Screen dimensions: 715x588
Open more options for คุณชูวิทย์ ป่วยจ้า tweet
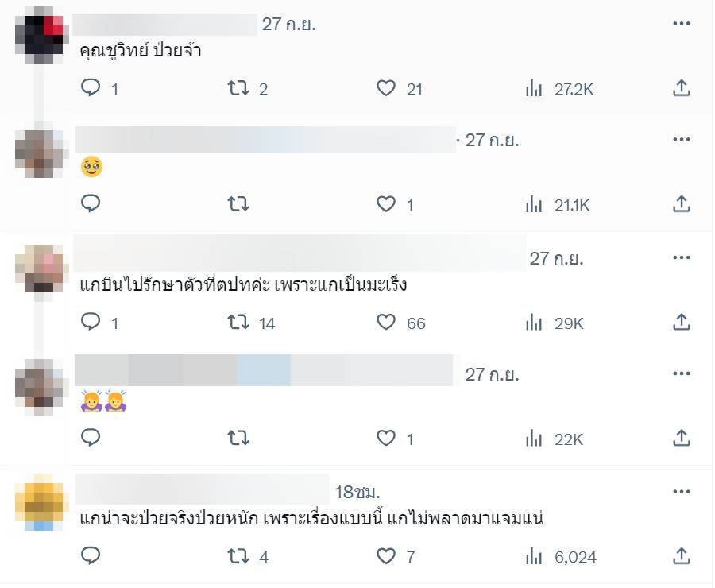681,24
